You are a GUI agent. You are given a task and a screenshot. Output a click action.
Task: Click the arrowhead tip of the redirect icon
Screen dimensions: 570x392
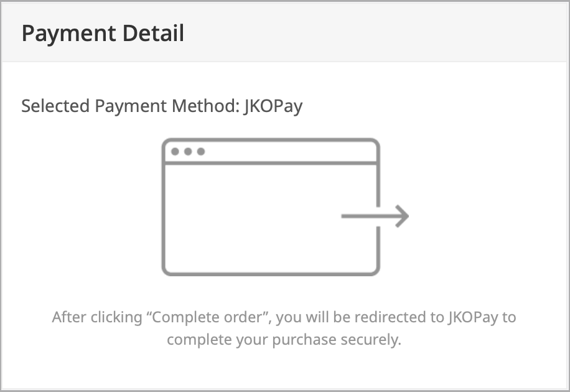[x=403, y=216]
